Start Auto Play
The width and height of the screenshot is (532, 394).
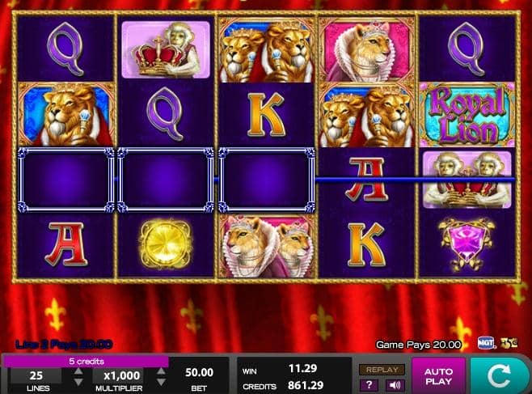(x=438, y=376)
